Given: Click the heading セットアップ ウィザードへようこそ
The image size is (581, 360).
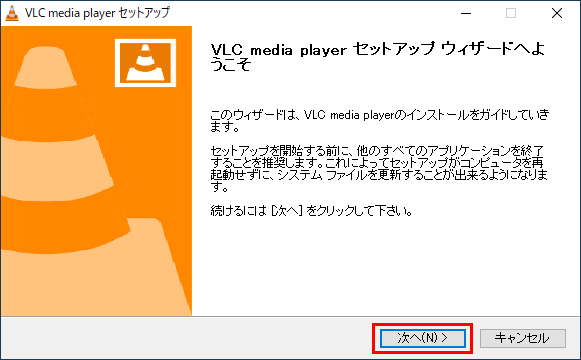Looking at the screenshot, I should tap(378, 57).
